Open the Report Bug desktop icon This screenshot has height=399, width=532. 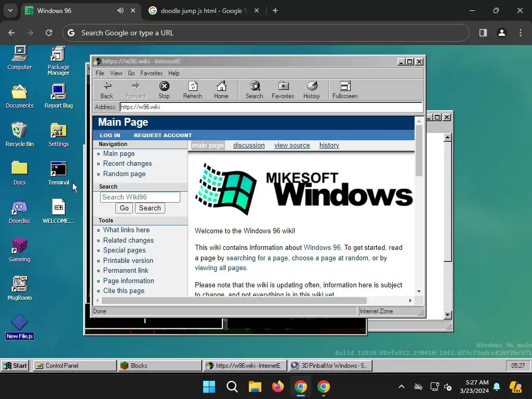coord(58,96)
